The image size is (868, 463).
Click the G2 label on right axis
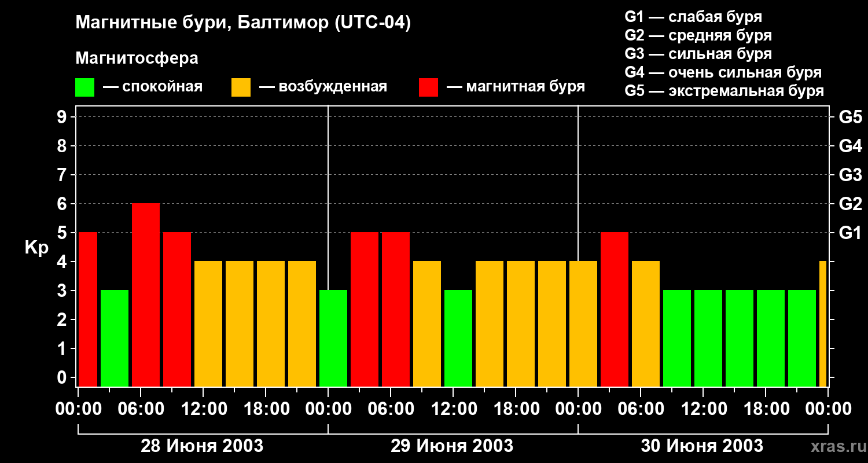pyautogui.click(x=850, y=204)
